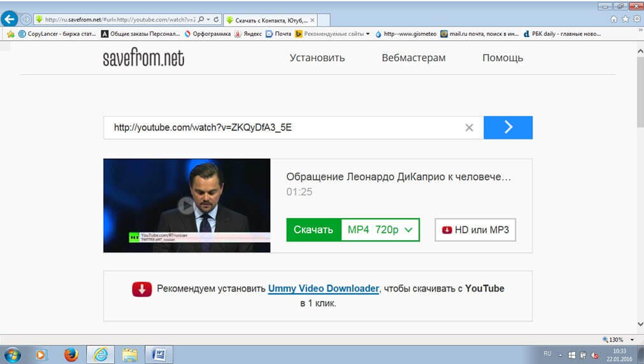Viewport: 644px width, 364px height.
Task: Clear the URL field with the X icon
Action: (x=469, y=127)
